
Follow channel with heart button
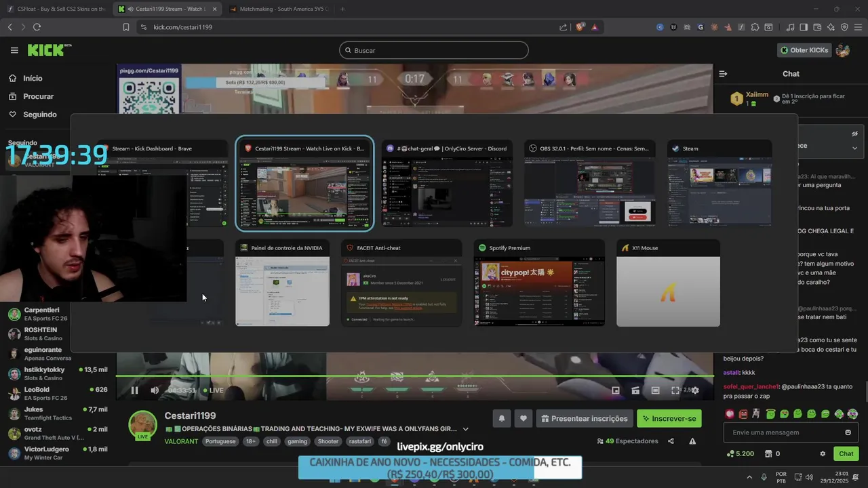pyautogui.click(x=523, y=418)
